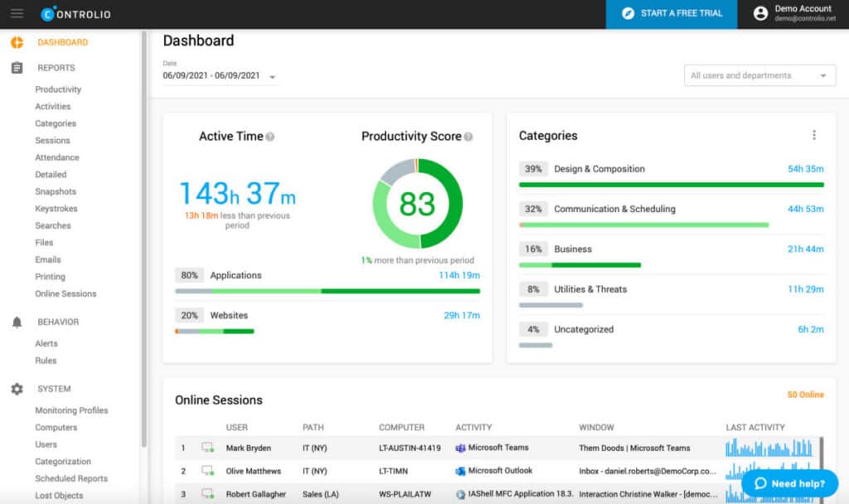Image resolution: width=849 pixels, height=504 pixels.
Task: Click the help icon beside Productivity Score
Action: click(x=468, y=137)
